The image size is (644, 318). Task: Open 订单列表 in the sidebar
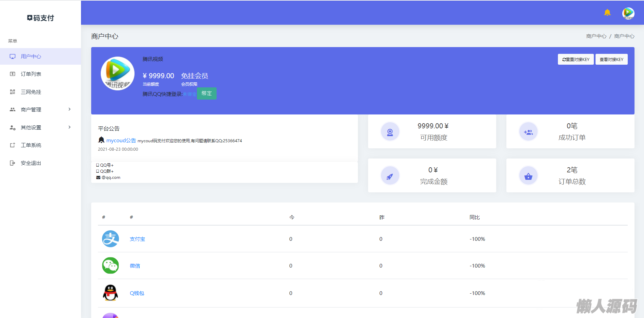point(31,74)
